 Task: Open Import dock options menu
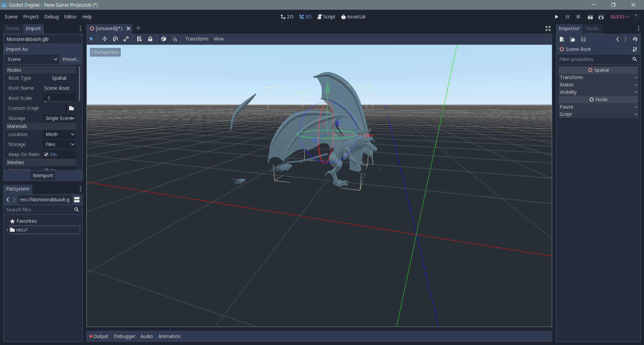click(x=80, y=28)
